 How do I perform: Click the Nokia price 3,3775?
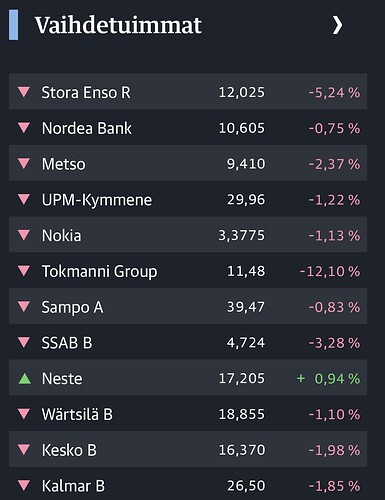tap(242, 236)
